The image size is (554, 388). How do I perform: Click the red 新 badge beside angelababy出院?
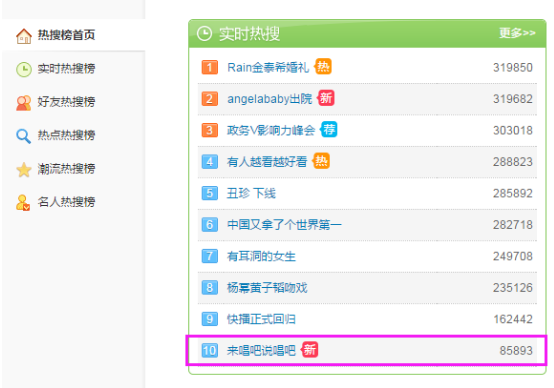[x=326, y=98]
